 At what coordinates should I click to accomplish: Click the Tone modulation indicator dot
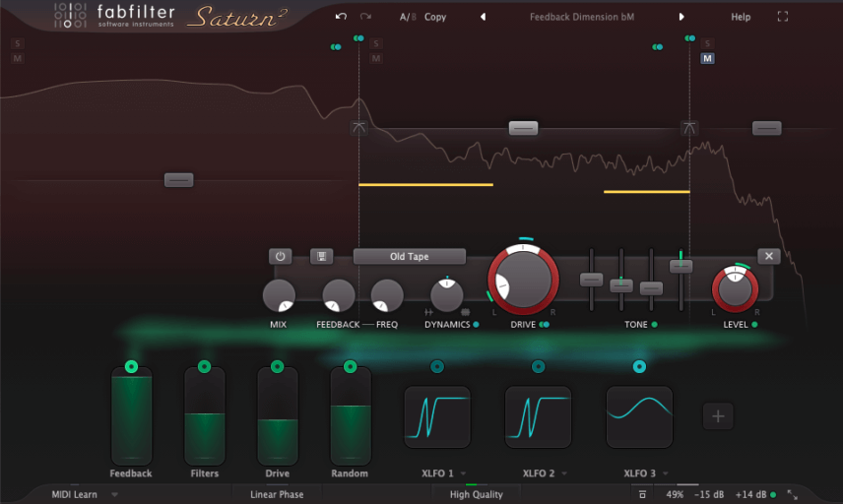click(654, 325)
